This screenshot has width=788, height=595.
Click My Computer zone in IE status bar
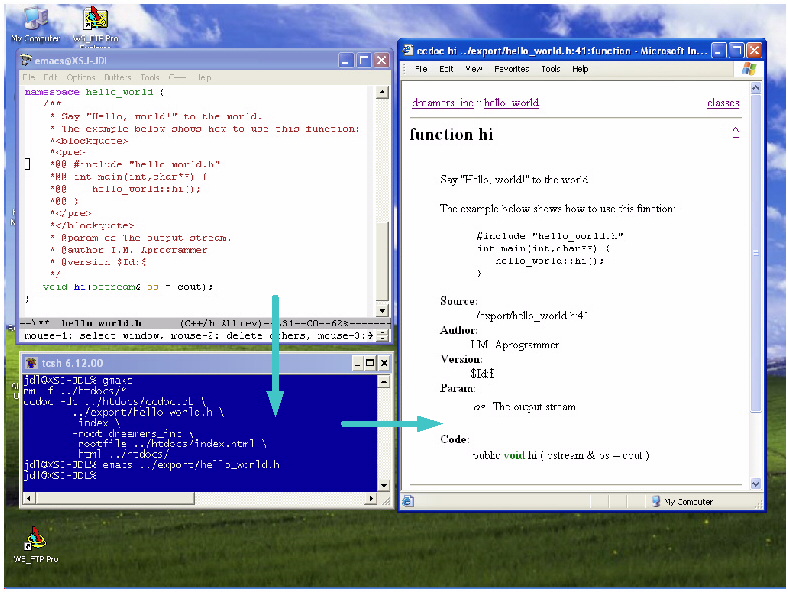coord(681,501)
